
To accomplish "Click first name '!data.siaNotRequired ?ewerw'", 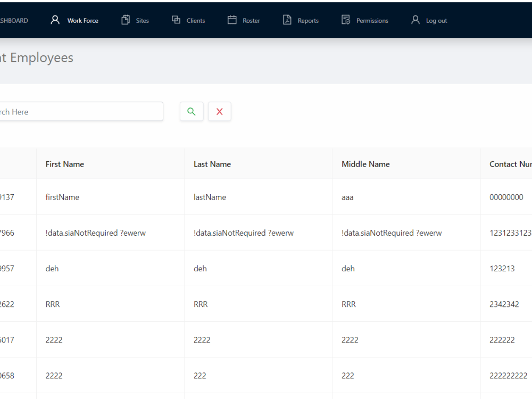I will 96,233.
